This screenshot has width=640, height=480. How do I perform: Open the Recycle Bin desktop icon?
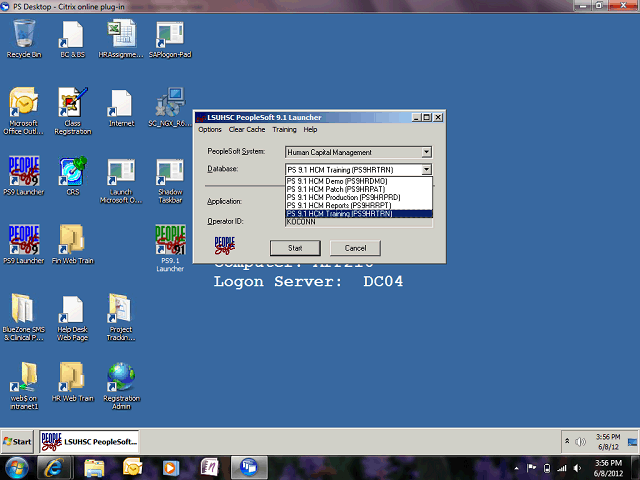(24, 39)
